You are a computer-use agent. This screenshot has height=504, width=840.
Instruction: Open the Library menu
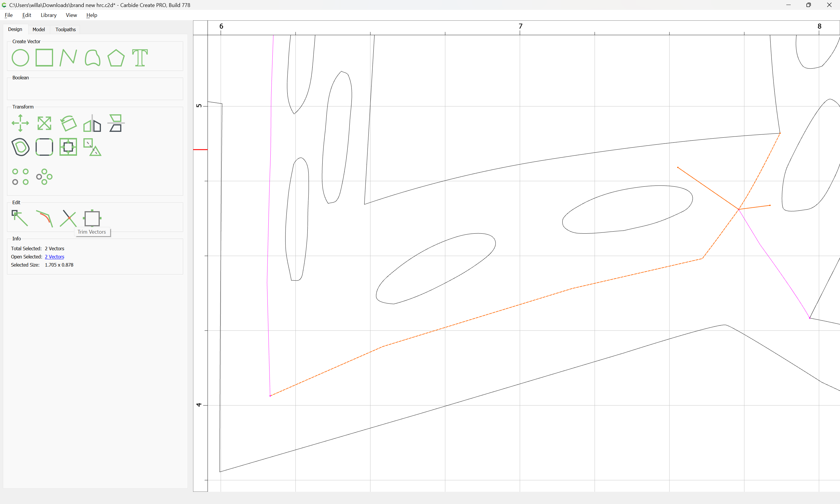point(48,15)
